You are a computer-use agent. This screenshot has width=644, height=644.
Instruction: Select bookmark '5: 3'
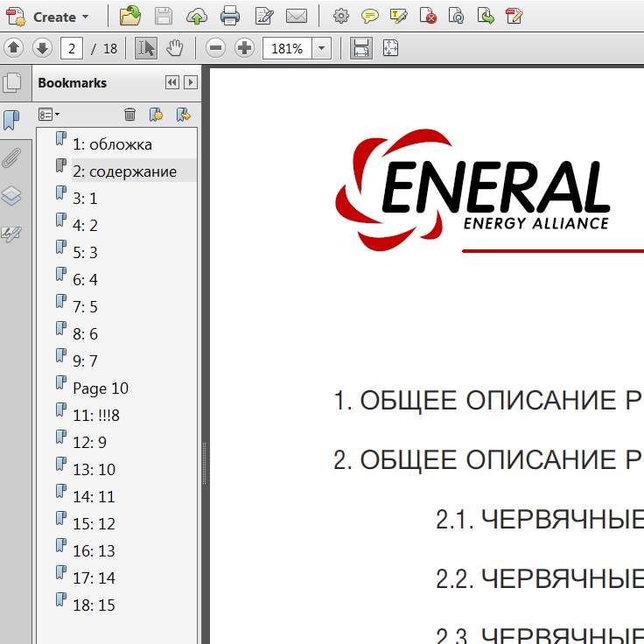click(x=85, y=253)
